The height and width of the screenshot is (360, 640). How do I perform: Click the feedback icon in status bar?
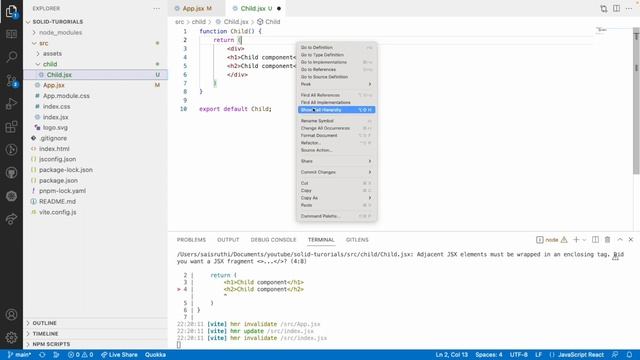(615, 355)
